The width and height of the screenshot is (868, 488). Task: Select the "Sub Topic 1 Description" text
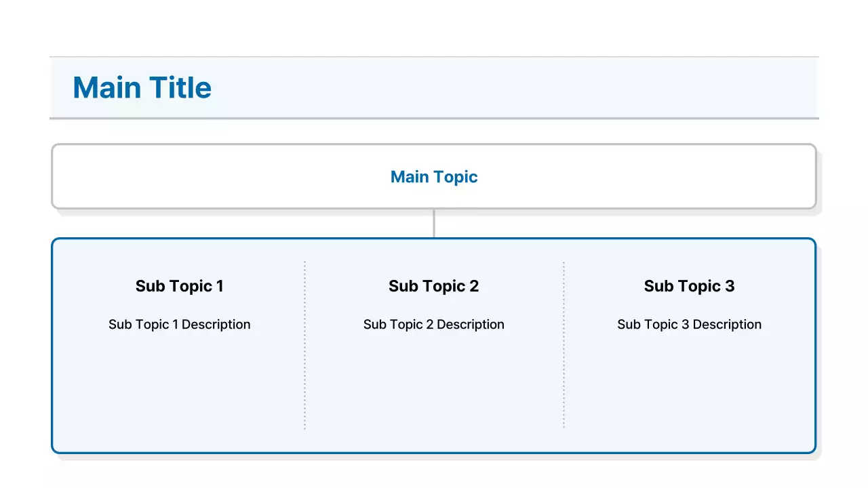pyautogui.click(x=179, y=325)
